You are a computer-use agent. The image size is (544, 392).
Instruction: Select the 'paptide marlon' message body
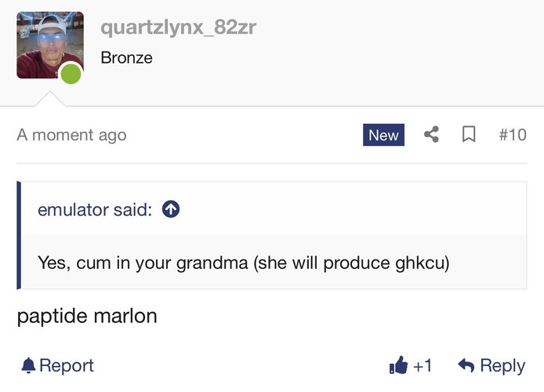click(87, 316)
